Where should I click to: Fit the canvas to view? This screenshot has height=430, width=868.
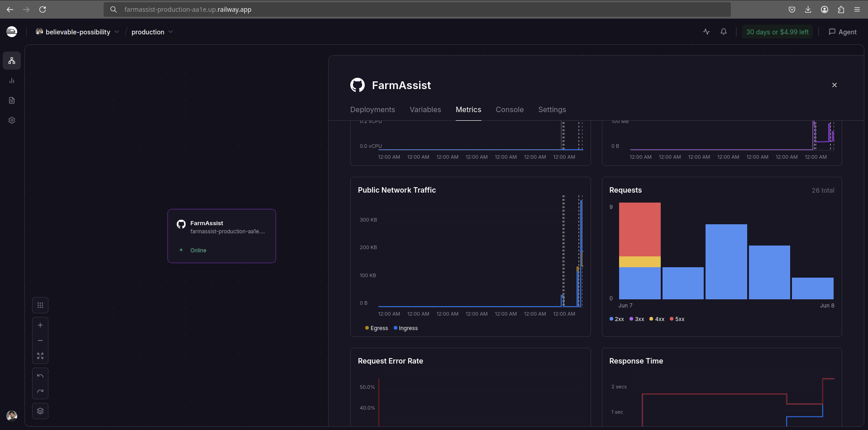40,356
